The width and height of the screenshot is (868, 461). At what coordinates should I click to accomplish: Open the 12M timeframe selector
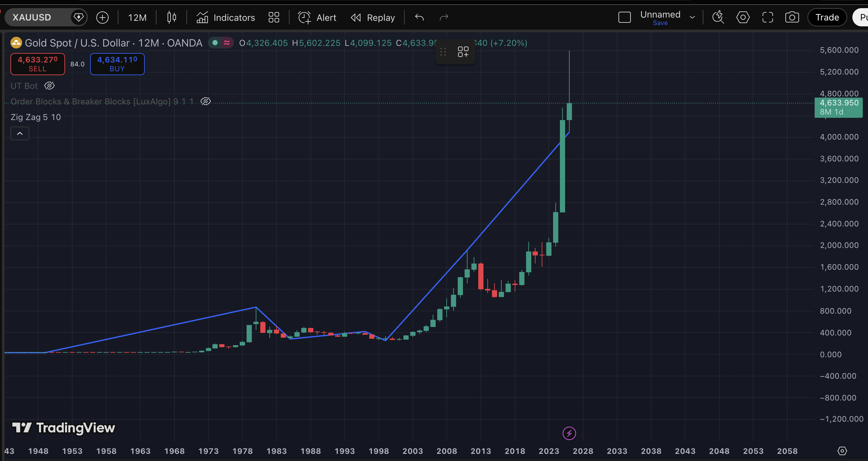(x=137, y=18)
